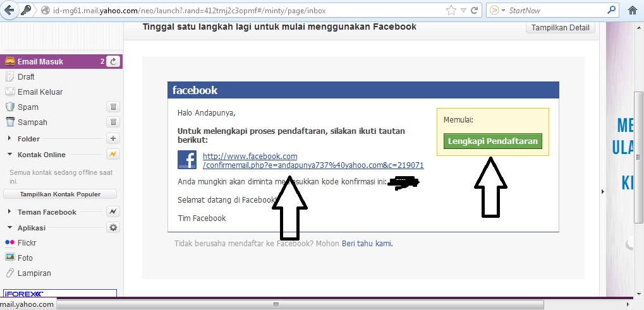Click the vertical page scrollbar
Image resolution: width=644 pixels, height=310 pixels.
[x=638, y=157]
